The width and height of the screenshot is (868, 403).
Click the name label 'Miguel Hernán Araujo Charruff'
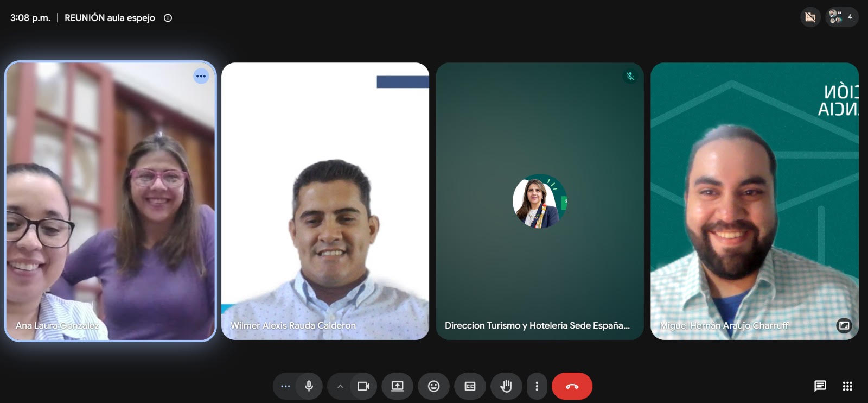[724, 325]
